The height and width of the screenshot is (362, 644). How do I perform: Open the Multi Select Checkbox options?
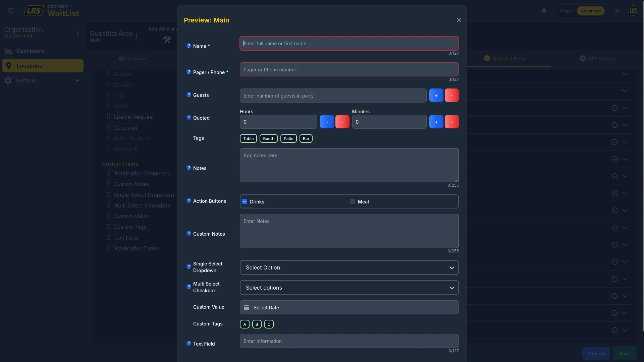tap(349, 288)
